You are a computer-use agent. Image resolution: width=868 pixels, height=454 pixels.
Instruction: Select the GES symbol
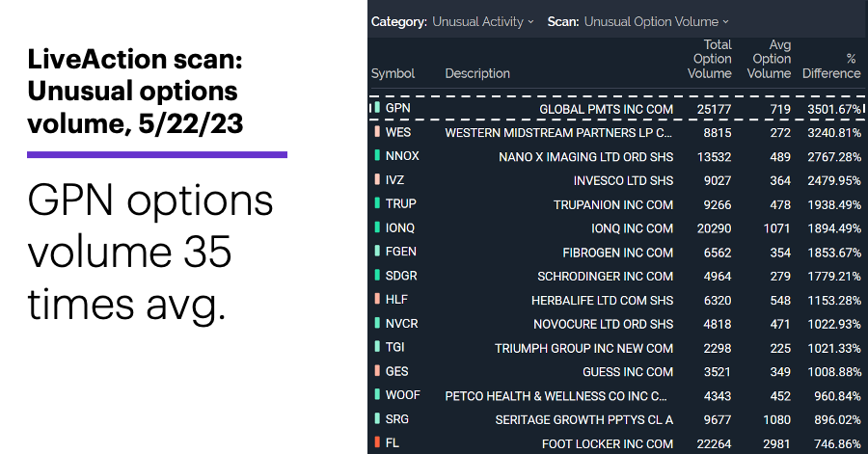(397, 371)
